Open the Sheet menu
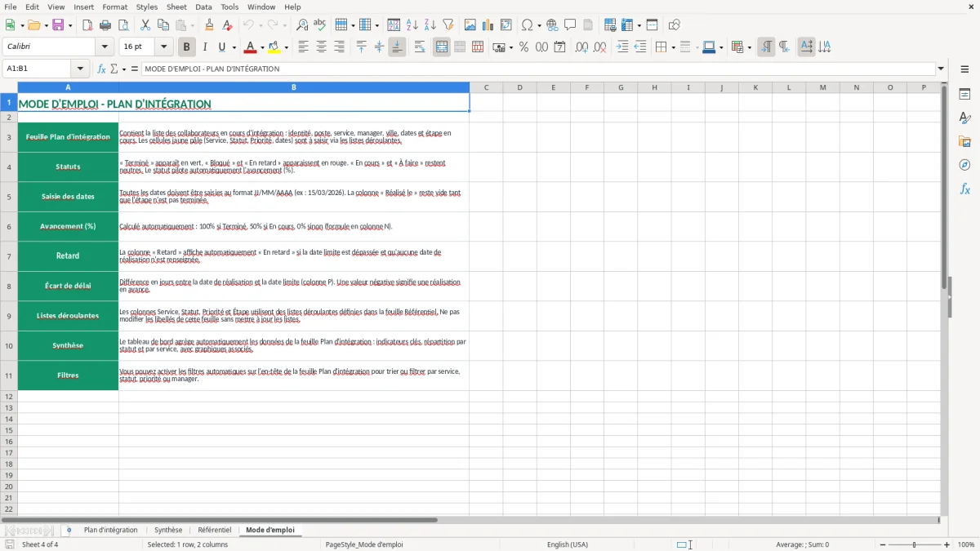This screenshot has height=551, width=980. pyautogui.click(x=176, y=7)
